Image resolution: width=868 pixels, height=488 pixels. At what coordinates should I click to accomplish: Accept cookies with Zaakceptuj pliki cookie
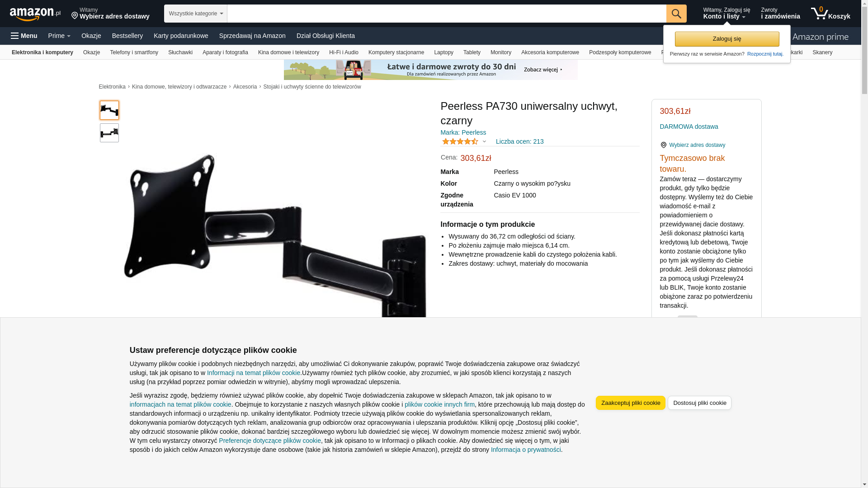click(630, 403)
